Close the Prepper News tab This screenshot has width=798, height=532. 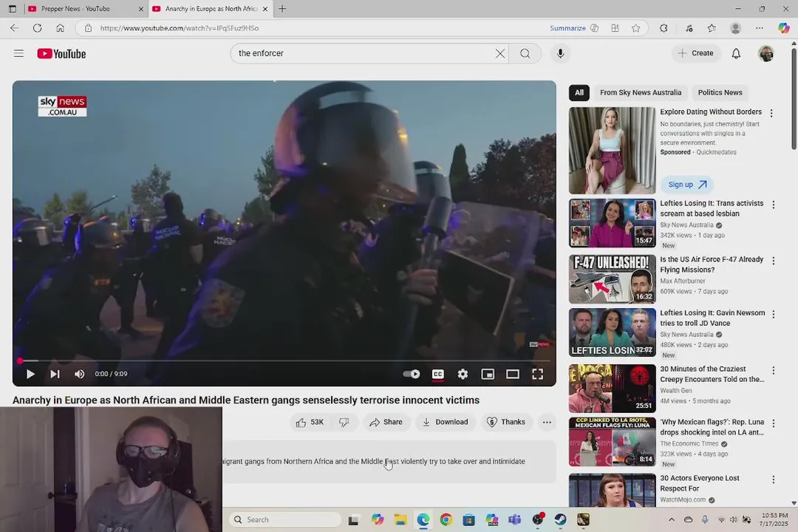pyautogui.click(x=141, y=9)
